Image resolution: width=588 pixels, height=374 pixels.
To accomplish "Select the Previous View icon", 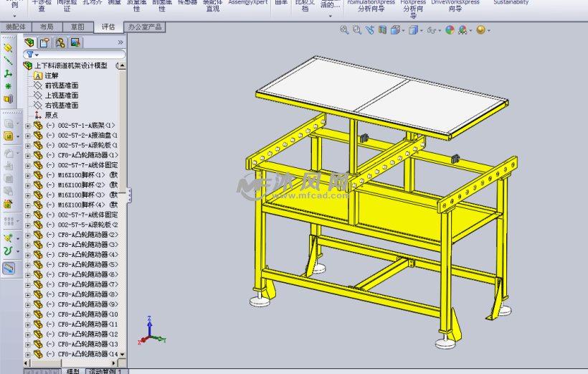I will click(x=369, y=30).
